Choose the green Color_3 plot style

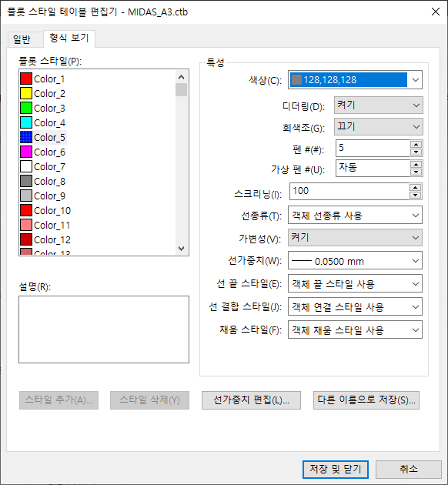(x=42, y=108)
